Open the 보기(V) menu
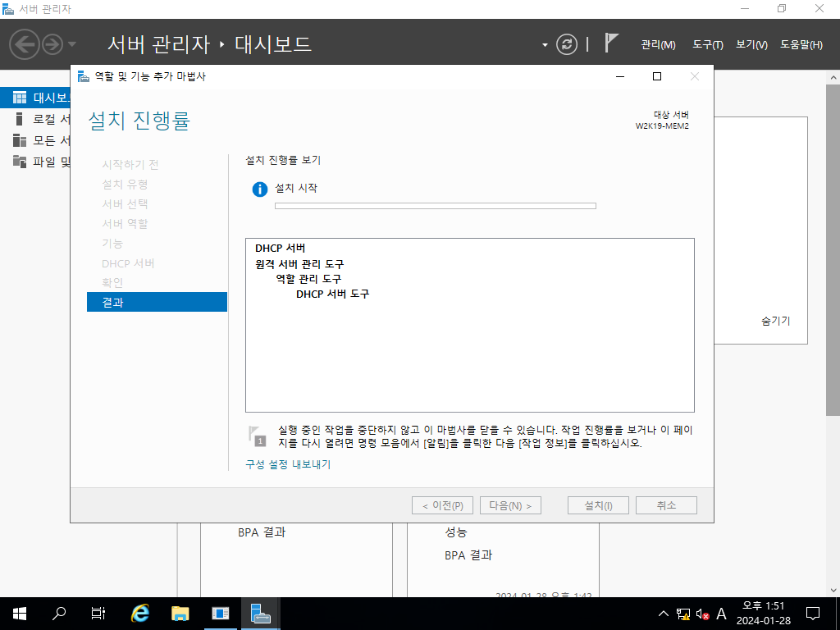The image size is (840, 630). click(751, 45)
